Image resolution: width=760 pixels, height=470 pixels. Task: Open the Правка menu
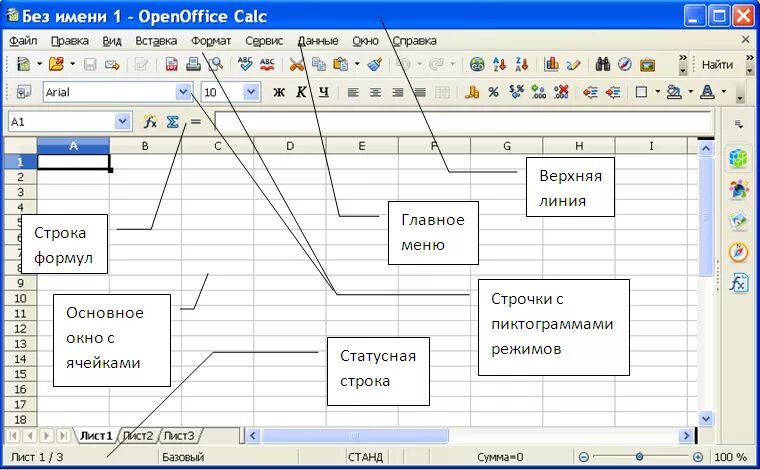70,41
